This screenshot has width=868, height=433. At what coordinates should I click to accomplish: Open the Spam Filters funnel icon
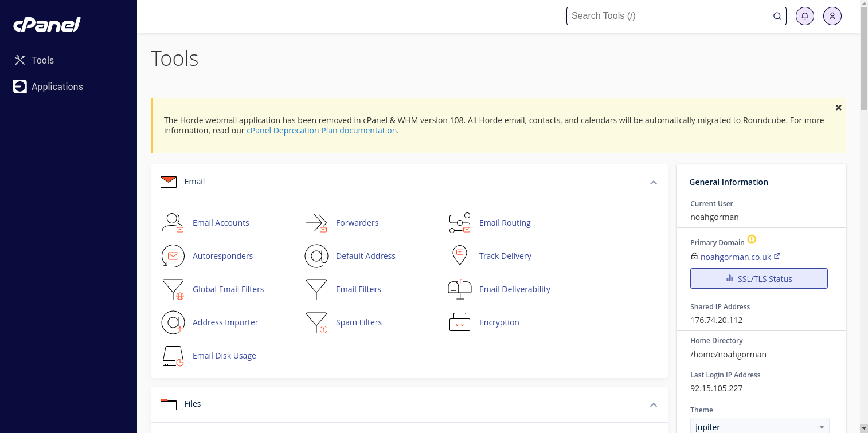click(316, 322)
